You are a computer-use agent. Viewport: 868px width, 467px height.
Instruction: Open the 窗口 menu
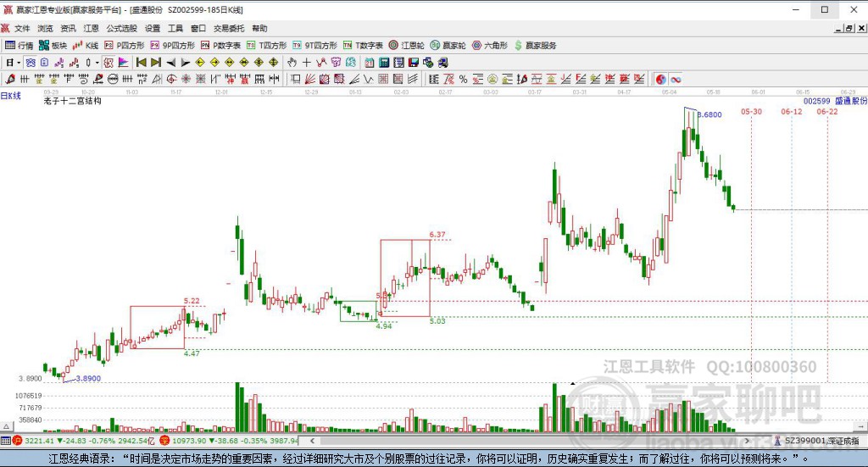pyautogui.click(x=198, y=28)
